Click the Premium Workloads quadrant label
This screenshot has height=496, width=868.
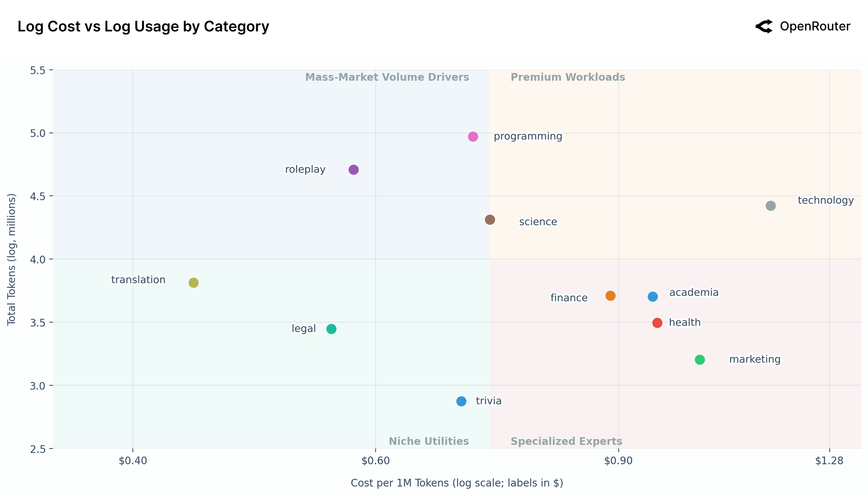[x=568, y=77]
